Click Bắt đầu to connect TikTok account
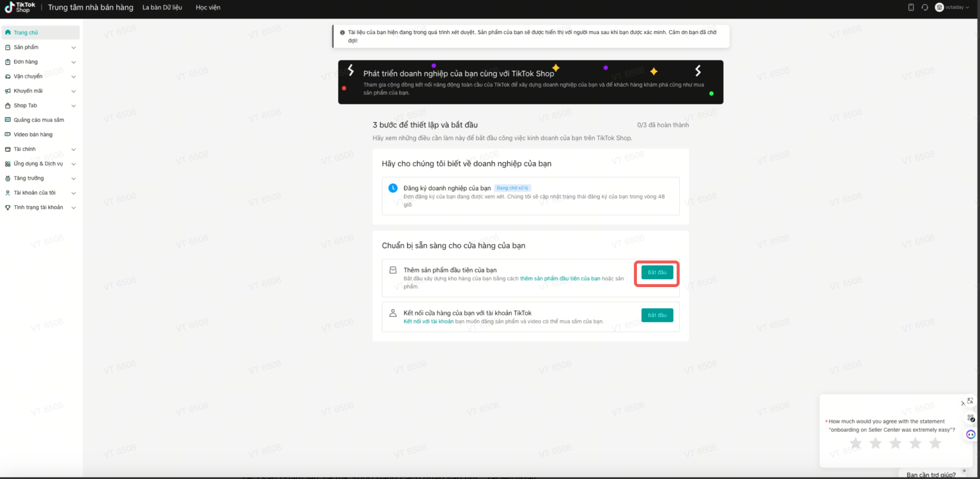The width and height of the screenshot is (980, 479). 657,315
